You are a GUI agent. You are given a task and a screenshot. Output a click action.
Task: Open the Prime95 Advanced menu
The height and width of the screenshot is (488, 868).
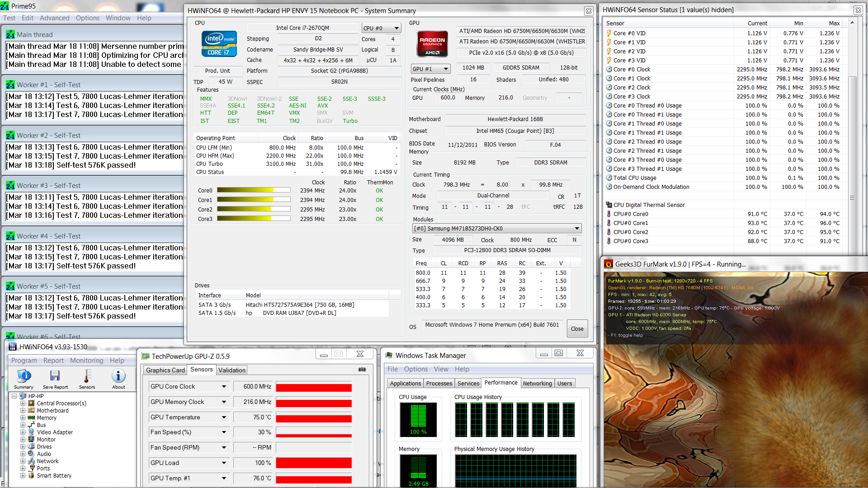(x=54, y=18)
